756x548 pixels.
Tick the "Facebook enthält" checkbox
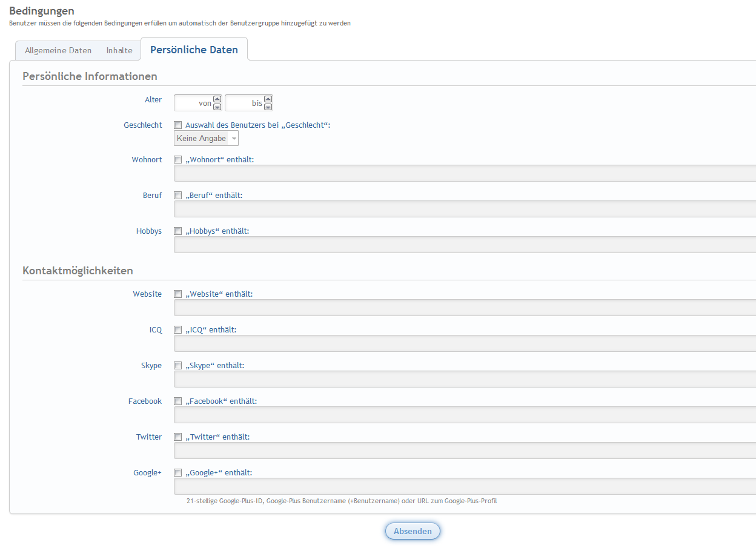pyautogui.click(x=178, y=401)
